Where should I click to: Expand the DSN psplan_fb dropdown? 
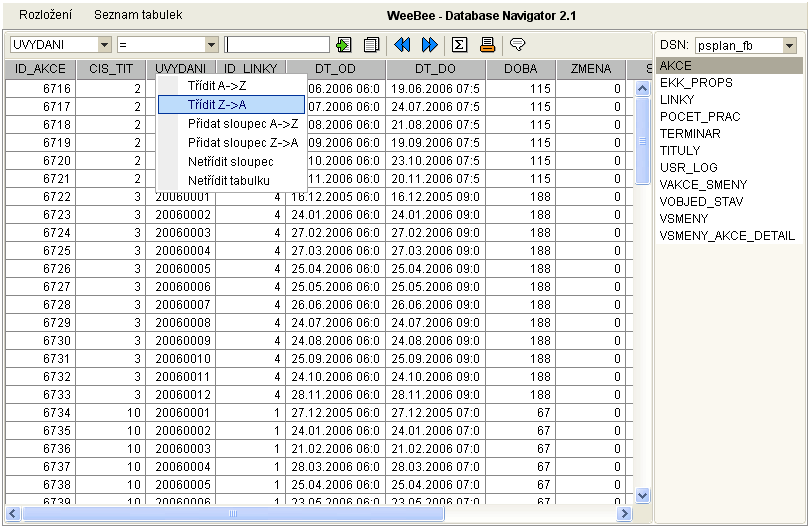point(789,46)
